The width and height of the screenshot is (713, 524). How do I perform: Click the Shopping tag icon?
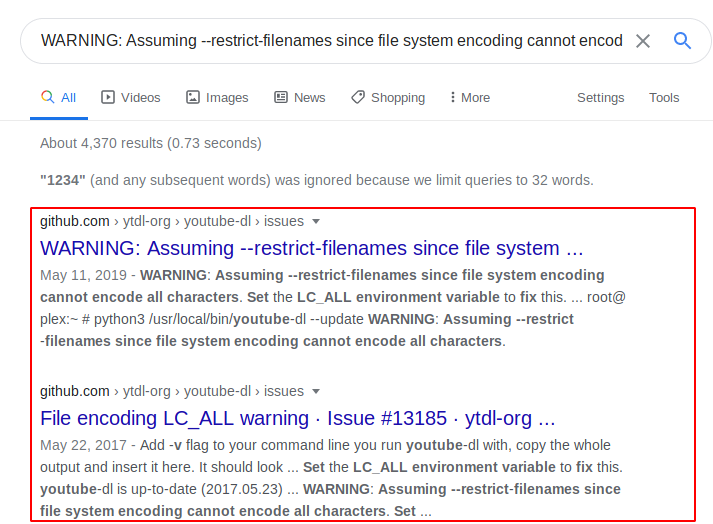tap(358, 97)
